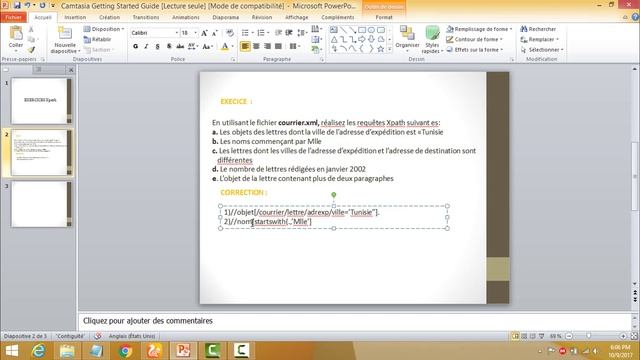Expand the shapes gallery more arrow
This screenshot has height=360, width=640.
[390, 49]
